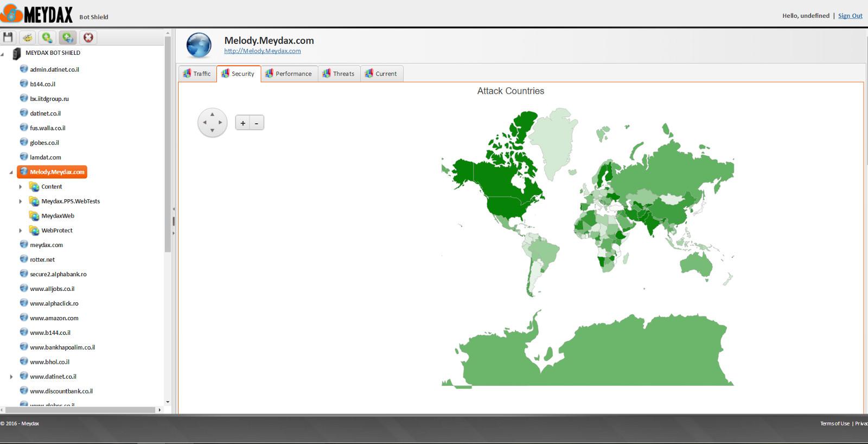The image size is (868, 444).
Task: Pan the map up with arrow
Action: (x=212, y=114)
